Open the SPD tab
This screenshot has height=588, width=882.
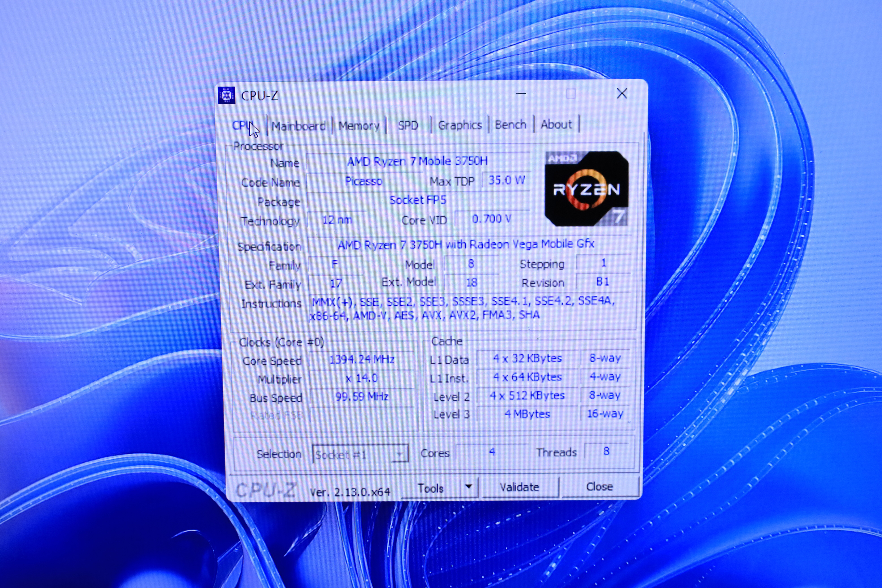(408, 125)
